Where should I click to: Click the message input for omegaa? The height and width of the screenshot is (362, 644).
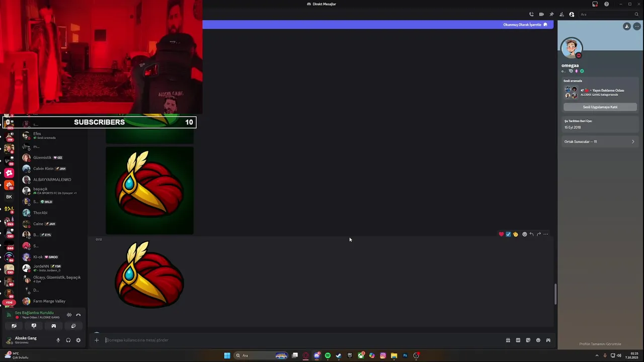pos(302,340)
